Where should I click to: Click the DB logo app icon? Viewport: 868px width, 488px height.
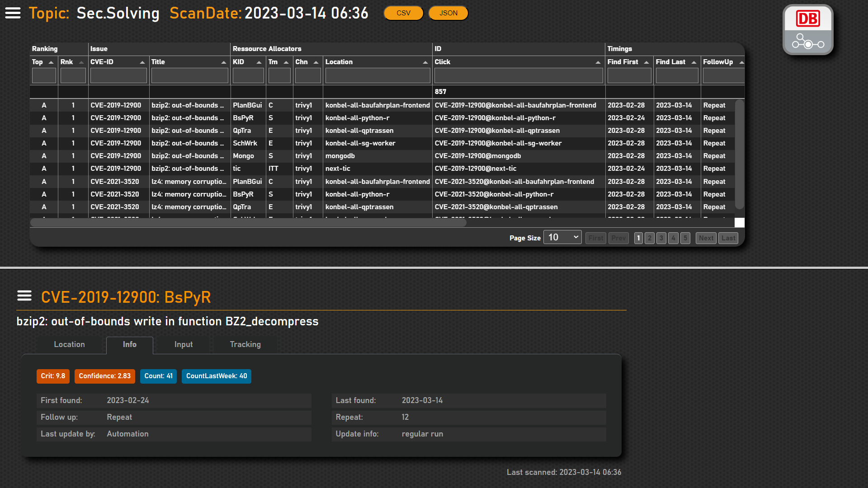(x=808, y=30)
